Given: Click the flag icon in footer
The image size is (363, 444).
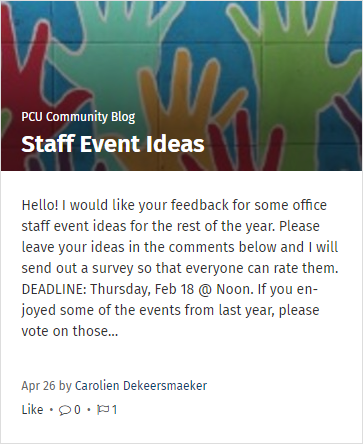Looking at the screenshot, I should pyautogui.click(x=103, y=410).
